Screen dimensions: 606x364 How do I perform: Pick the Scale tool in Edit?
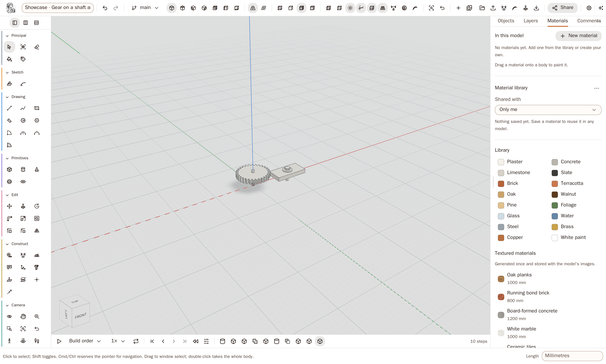[x=23, y=219]
